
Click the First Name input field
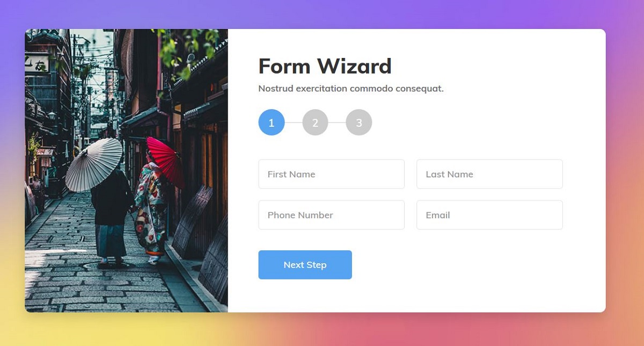pos(331,174)
